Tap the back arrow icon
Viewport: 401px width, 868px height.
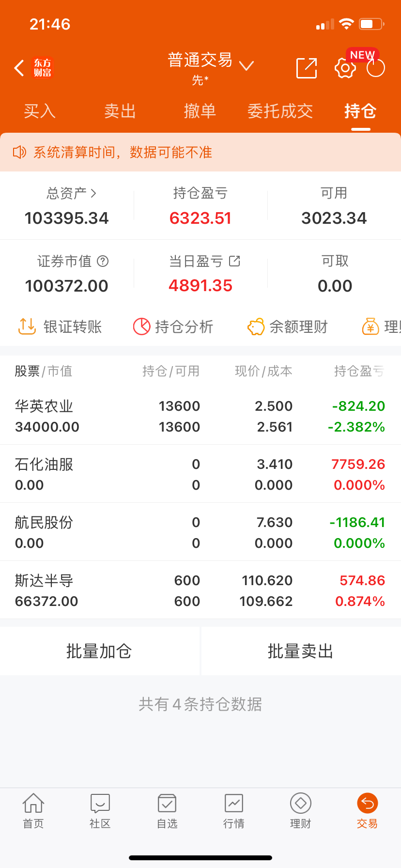coord(19,68)
